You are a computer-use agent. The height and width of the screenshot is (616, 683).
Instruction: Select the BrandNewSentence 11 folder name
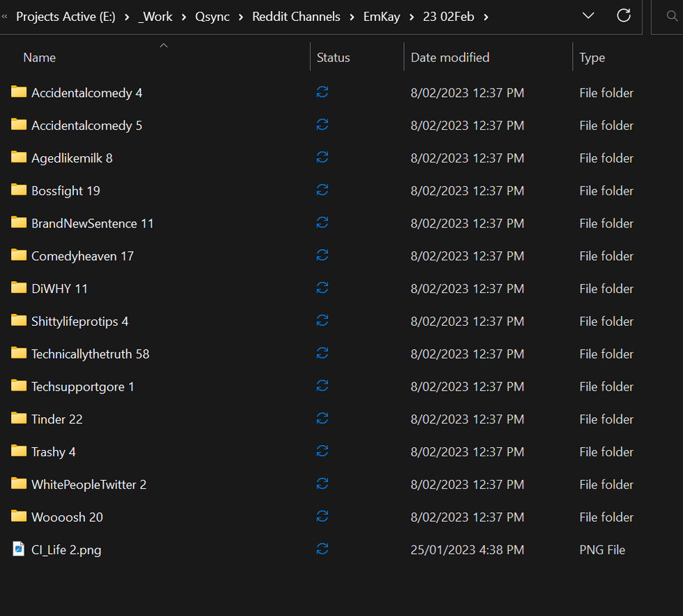click(92, 223)
